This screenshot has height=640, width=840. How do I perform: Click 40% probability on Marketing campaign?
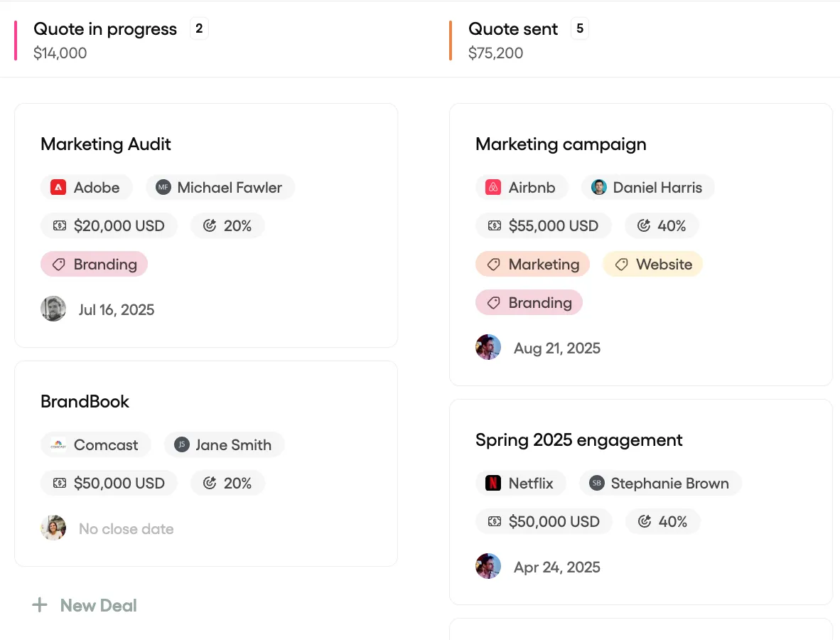672,225
